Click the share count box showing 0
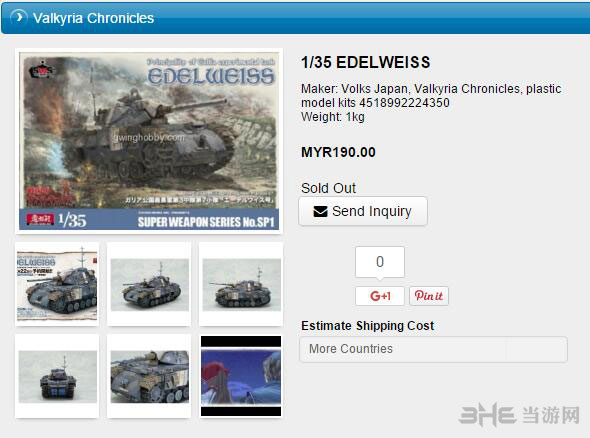This screenshot has width=590, height=438. coord(380,262)
